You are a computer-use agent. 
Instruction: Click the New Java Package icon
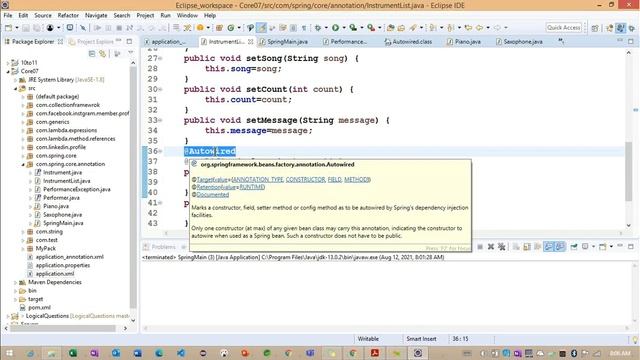(219, 28)
